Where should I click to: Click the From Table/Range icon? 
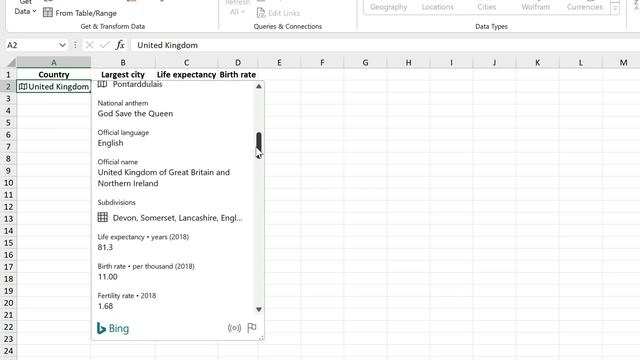point(48,13)
